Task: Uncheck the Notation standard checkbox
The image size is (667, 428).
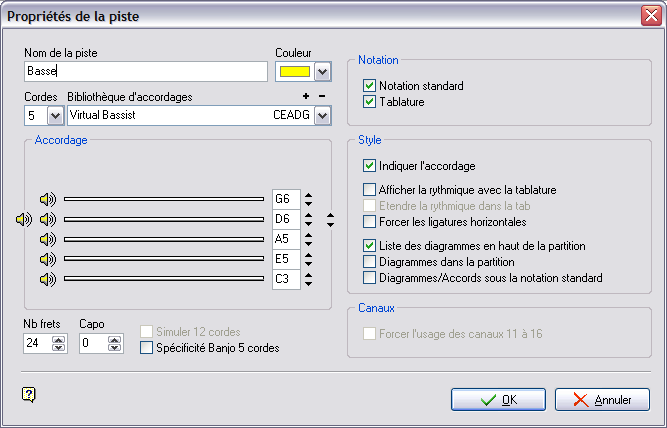Action: (x=370, y=86)
